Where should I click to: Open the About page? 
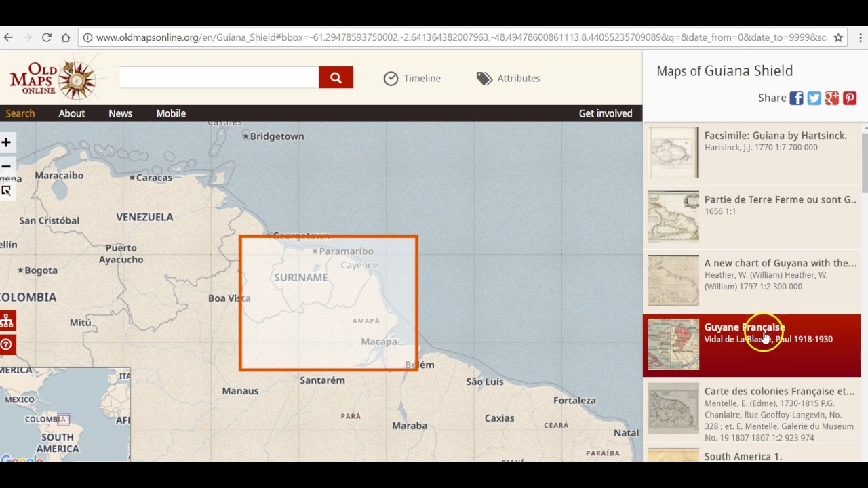tap(71, 113)
